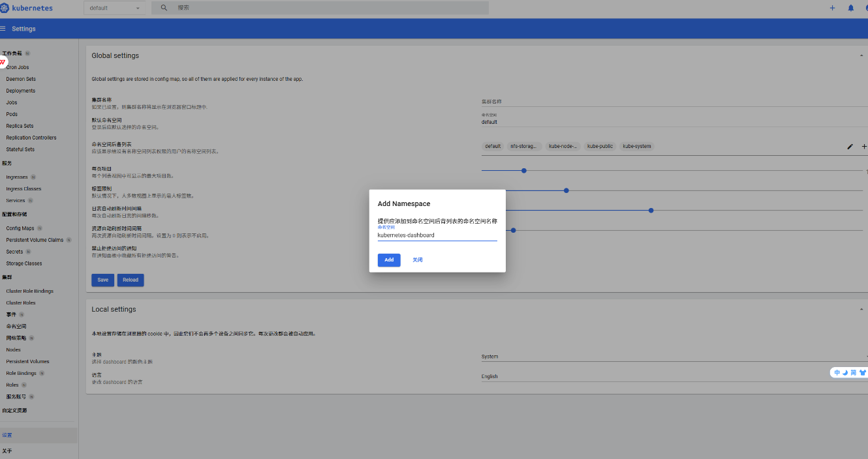Click the kube-public namespace chip
The width and height of the screenshot is (868, 459).
click(600, 147)
